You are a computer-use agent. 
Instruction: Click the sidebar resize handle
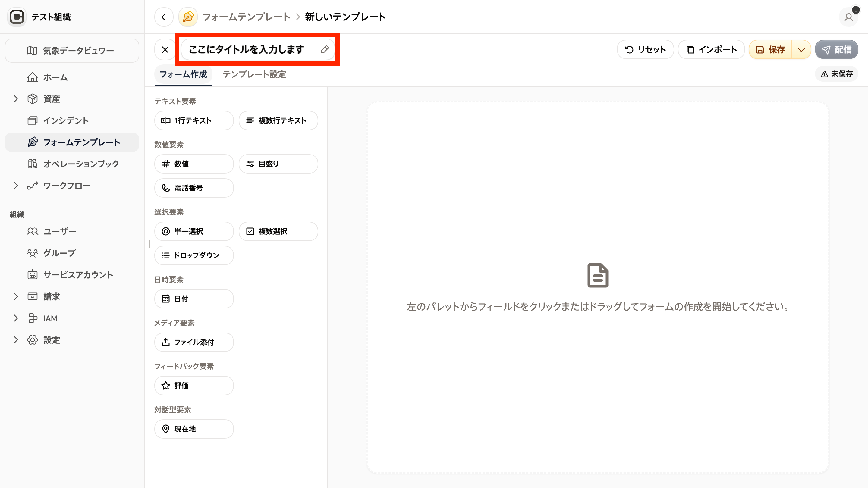(x=149, y=244)
